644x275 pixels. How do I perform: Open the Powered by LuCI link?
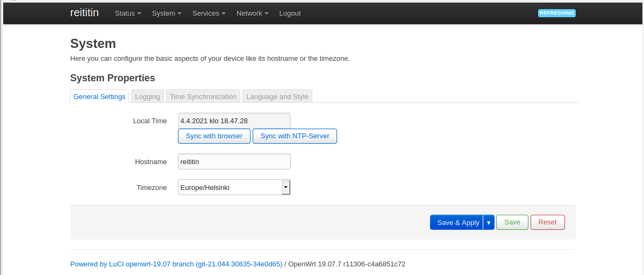click(176, 264)
